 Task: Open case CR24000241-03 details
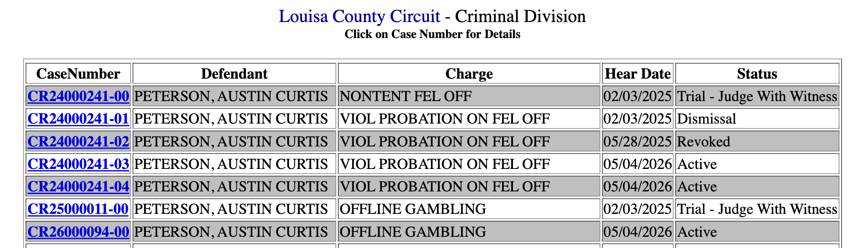pyautogui.click(x=78, y=164)
